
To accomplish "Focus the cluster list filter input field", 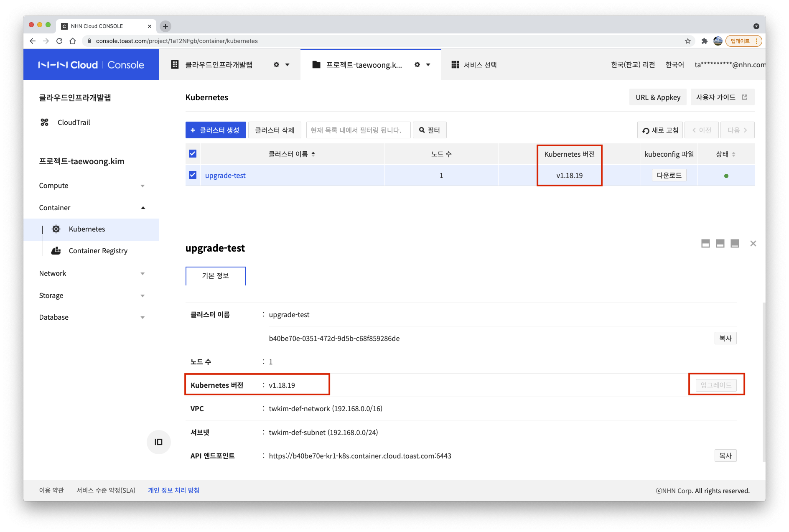I will (x=359, y=130).
